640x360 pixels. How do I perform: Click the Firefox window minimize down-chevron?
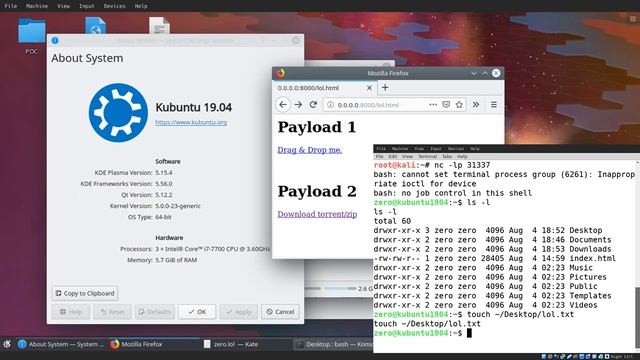click(473, 73)
